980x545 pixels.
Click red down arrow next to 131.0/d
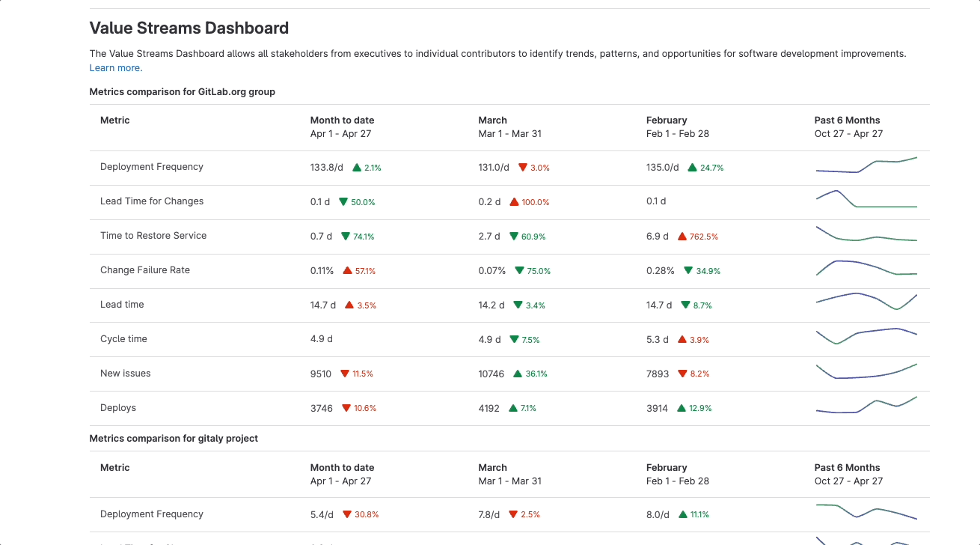coord(523,168)
